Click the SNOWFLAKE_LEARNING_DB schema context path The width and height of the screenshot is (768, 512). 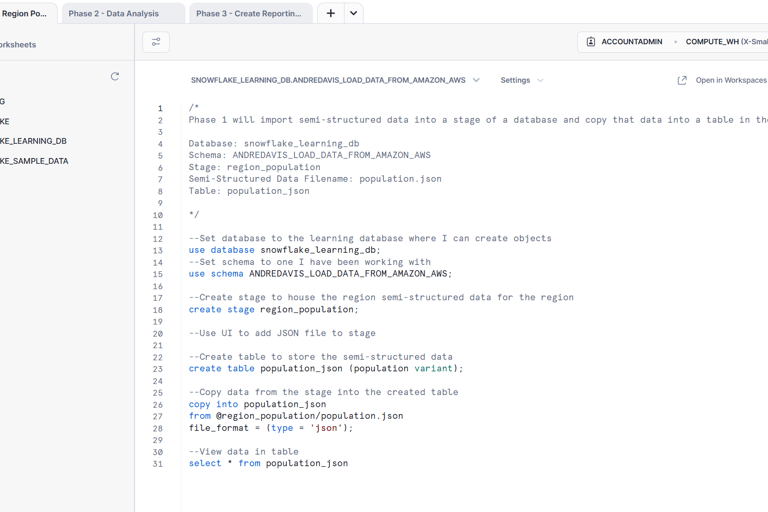328,80
